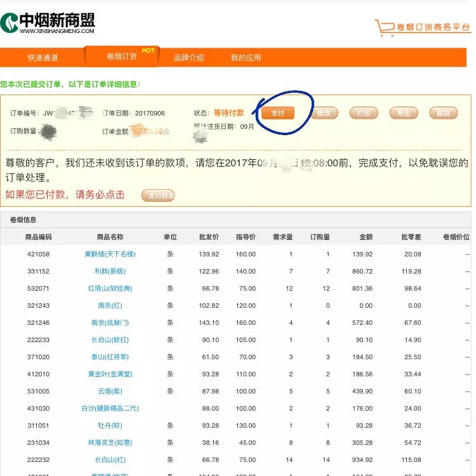Select product code 222233
Viewport: 476px width, 476px height.
(38, 340)
